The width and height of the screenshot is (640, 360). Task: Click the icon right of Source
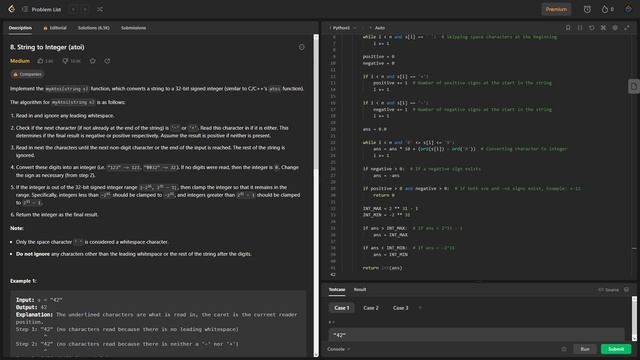tap(627, 290)
